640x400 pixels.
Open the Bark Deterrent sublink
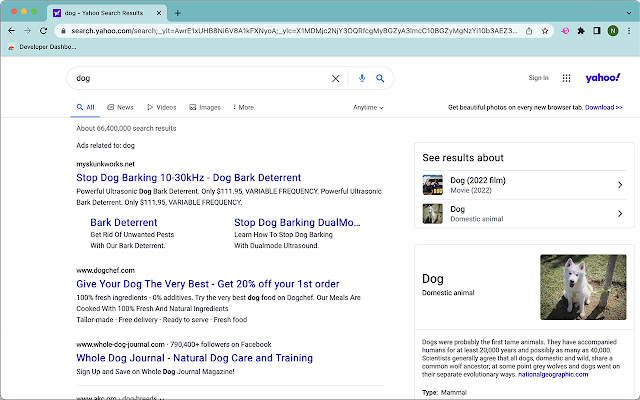(124, 222)
